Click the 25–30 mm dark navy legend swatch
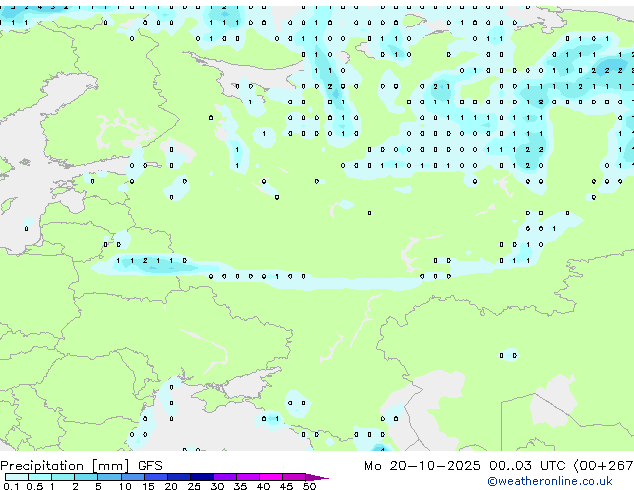This screenshot has width=634, height=490. (202, 477)
